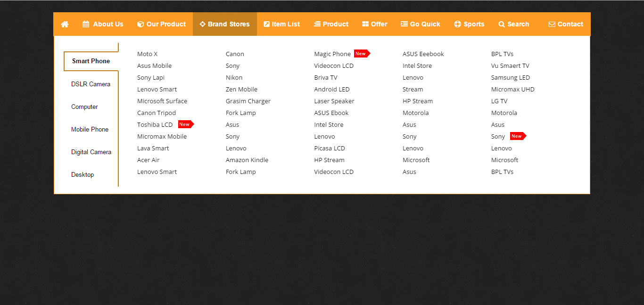Open the Laser Speaker link

[x=334, y=101]
